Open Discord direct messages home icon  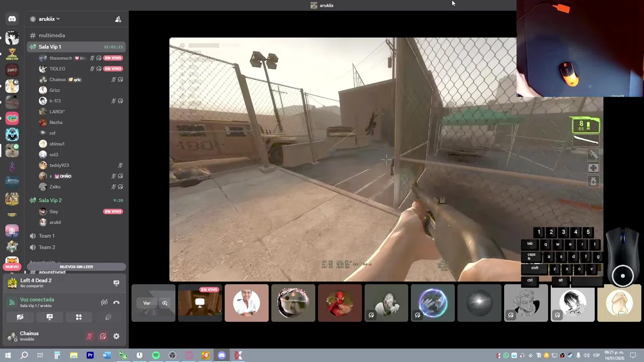tap(12, 19)
